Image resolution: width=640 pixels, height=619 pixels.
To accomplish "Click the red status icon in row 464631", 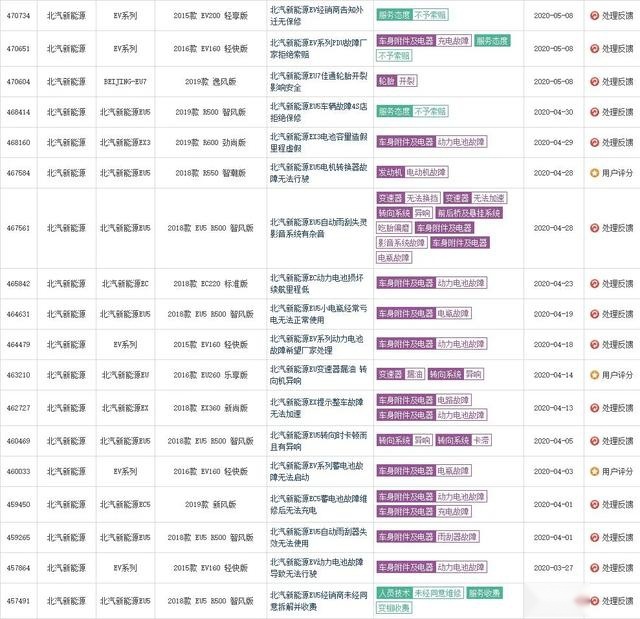I will pos(594,314).
